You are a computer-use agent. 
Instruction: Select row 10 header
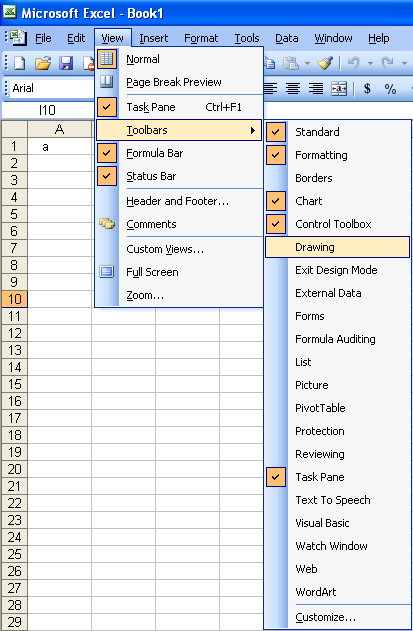[x=14, y=299]
